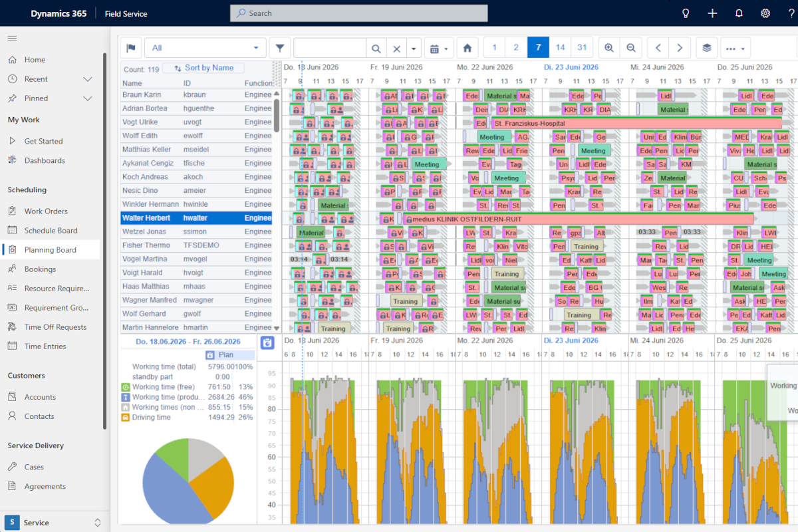Open the settings gear

(x=765, y=13)
